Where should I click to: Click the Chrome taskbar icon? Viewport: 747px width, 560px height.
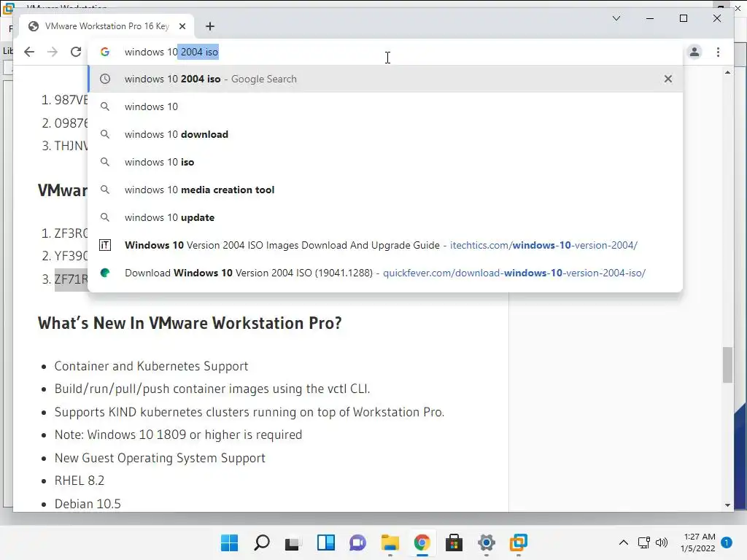pos(422,542)
